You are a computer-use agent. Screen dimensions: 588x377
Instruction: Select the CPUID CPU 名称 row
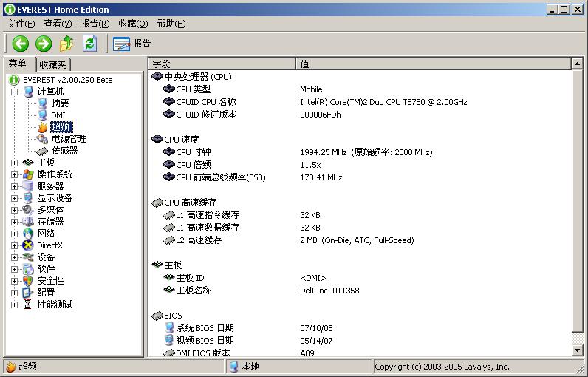click(360, 102)
